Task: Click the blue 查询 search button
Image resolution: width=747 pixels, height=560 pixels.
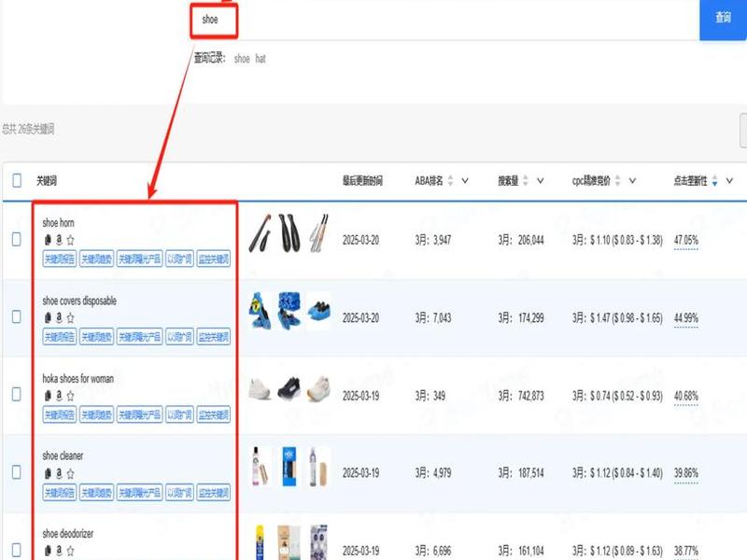Action: click(x=723, y=19)
